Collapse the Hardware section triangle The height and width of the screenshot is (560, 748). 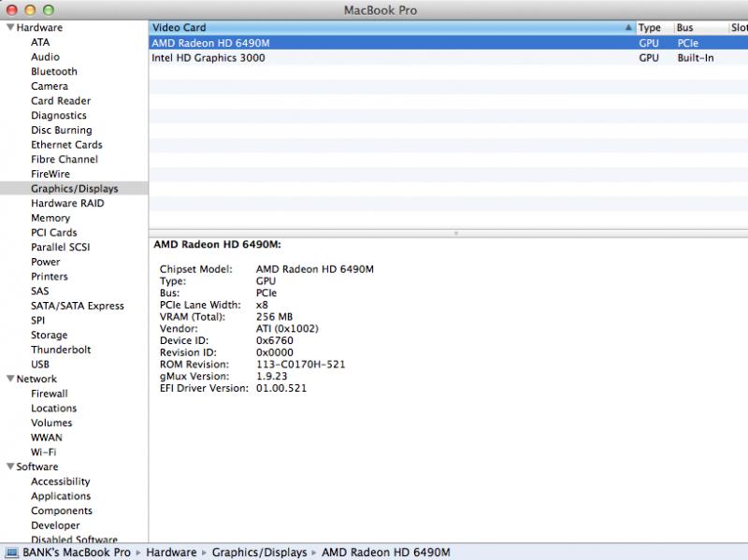coord(10,27)
